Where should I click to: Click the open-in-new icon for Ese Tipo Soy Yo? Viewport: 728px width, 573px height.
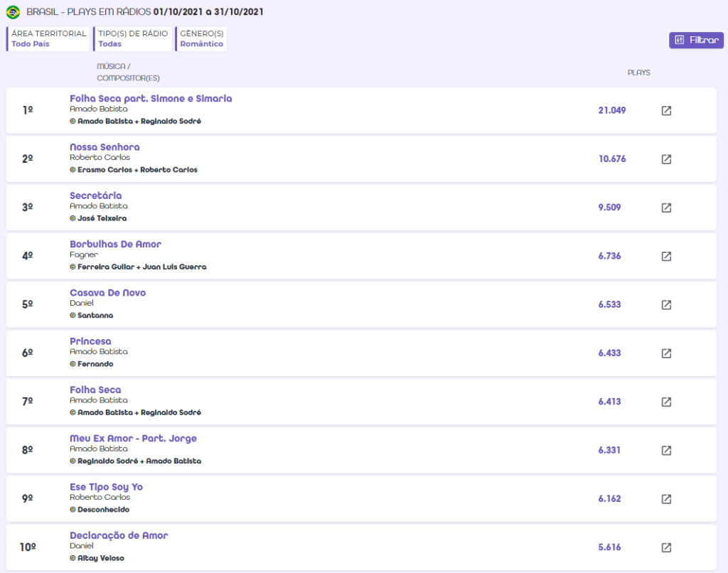pyautogui.click(x=666, y=499)
